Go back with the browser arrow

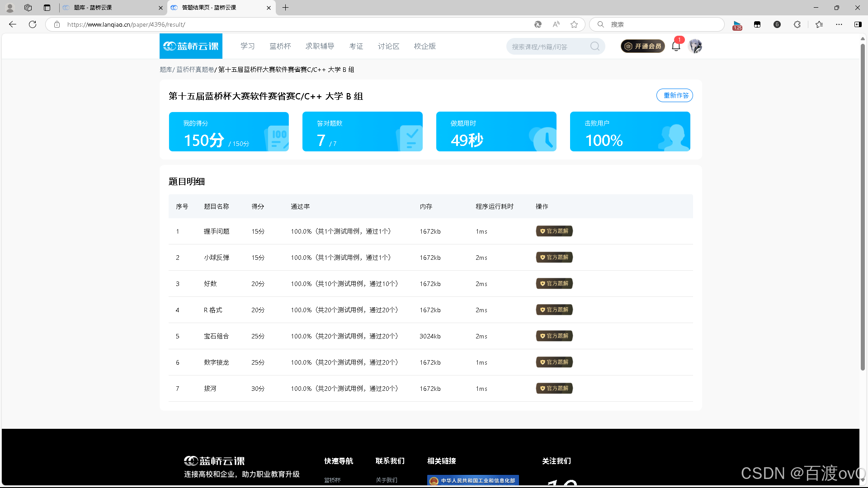point(13,24)
